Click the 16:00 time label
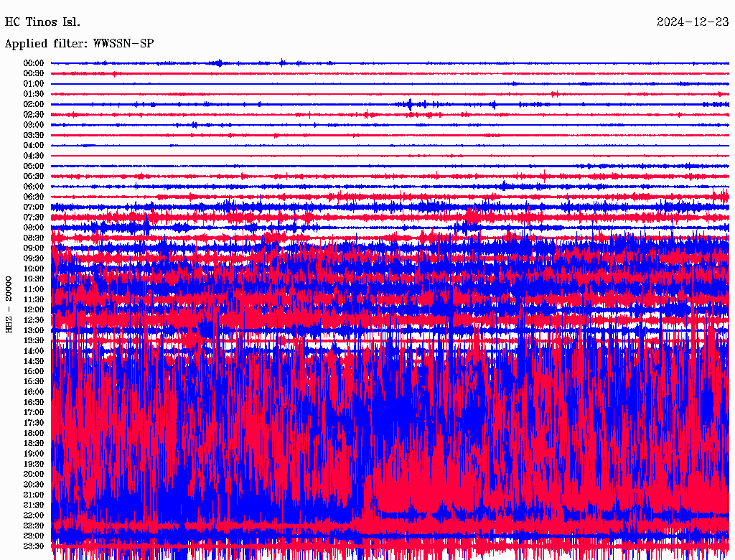This screenshot has width=735, height=560. click(34, 391)
